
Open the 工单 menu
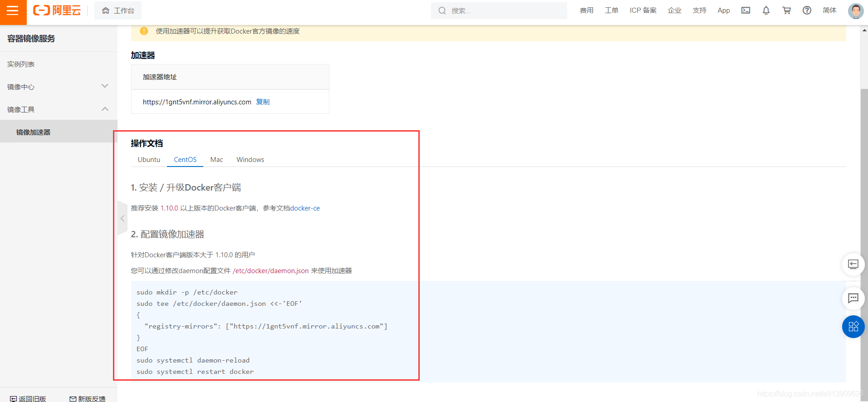(x=612, y=10)
